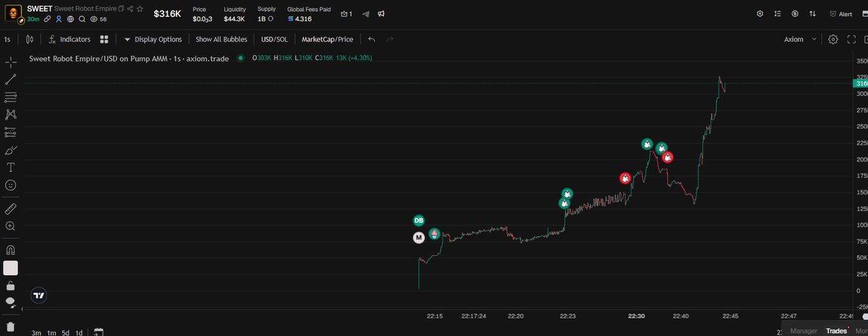Click the SWEET token avatar image
Image resolution: width=868 pixels, height=336 pixels.
[x=13, y=13]
